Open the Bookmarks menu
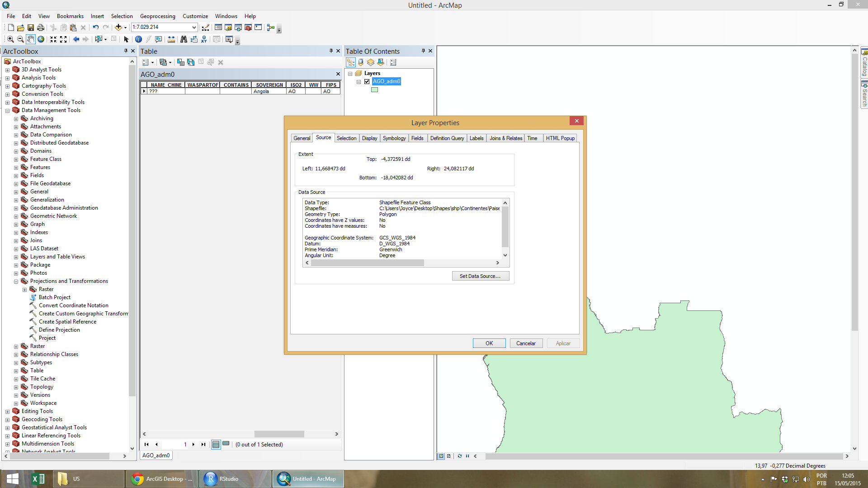868x488 pixels. pyautogui.click(x=70, y=16)
